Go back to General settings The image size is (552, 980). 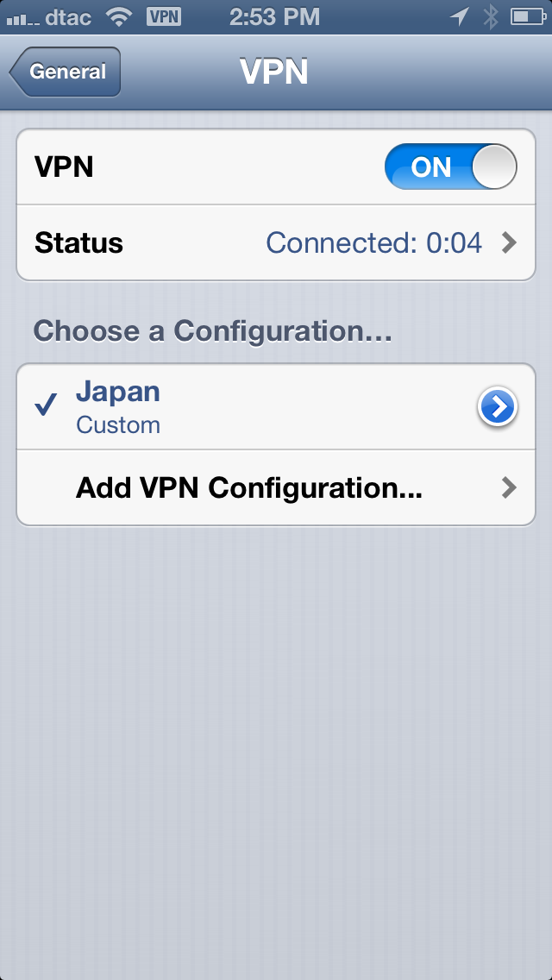(x=65, y=72)
